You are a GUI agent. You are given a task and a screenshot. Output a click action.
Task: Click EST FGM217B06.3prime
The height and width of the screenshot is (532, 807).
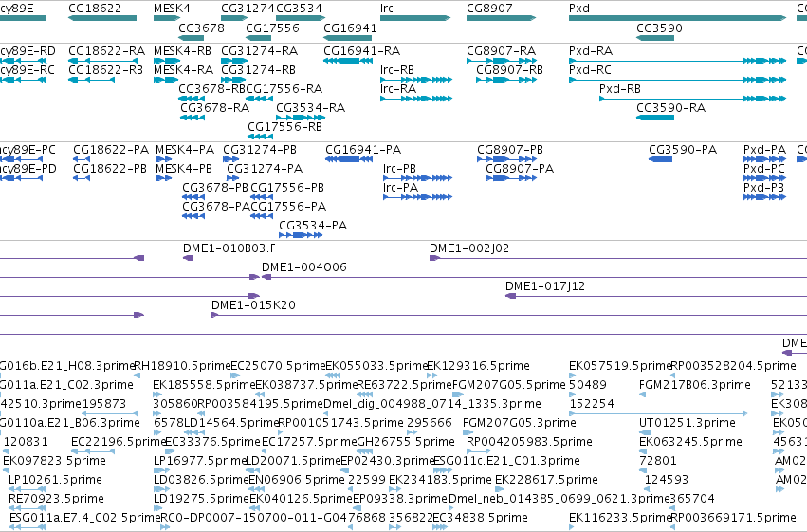tap(695, 385)
